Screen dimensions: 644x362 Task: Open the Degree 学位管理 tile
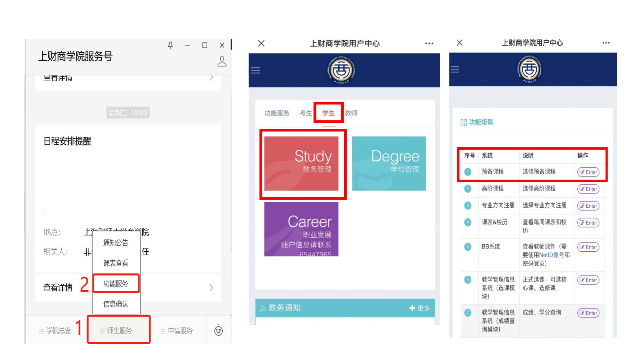[x=389, y=163]
